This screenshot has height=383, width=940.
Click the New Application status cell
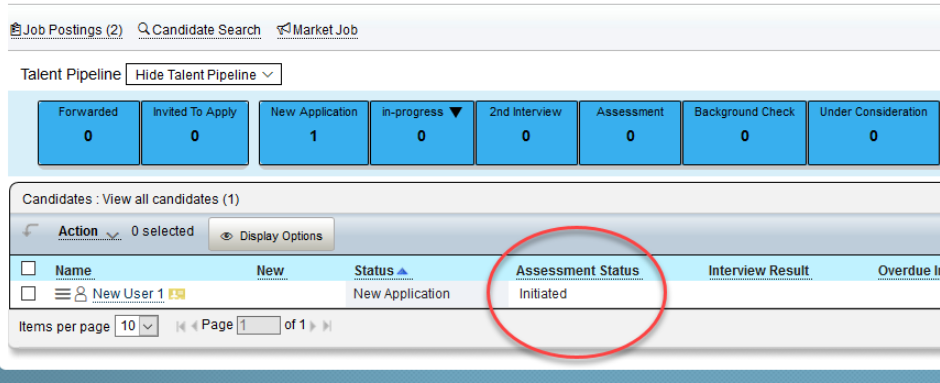click(402, 294)
